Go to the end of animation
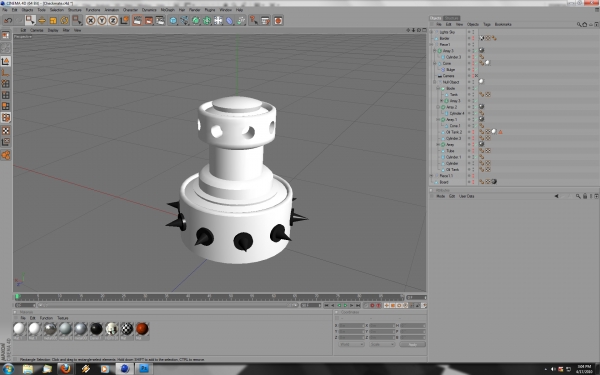The height and width of the screenshot is (375, 600). (358, 305)
